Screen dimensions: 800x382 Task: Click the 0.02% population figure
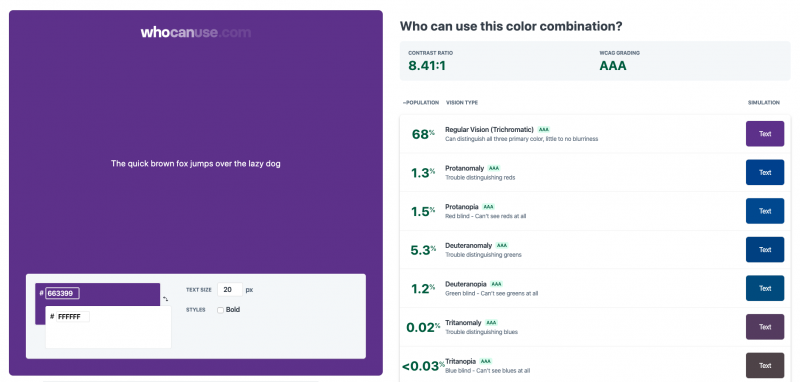[423, 327]
